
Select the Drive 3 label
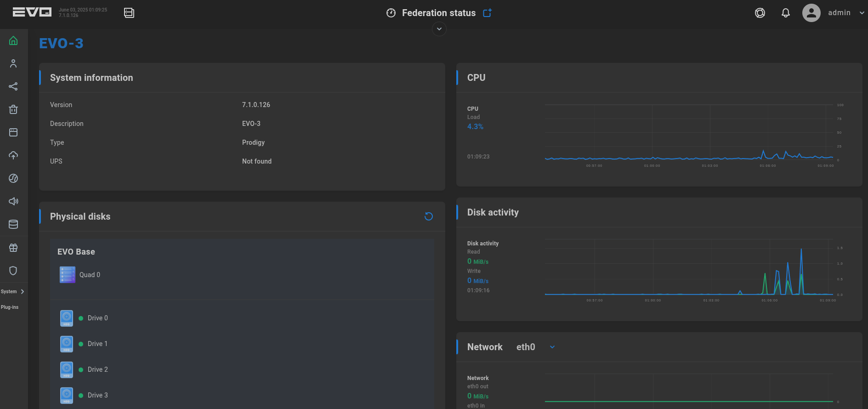98,395
